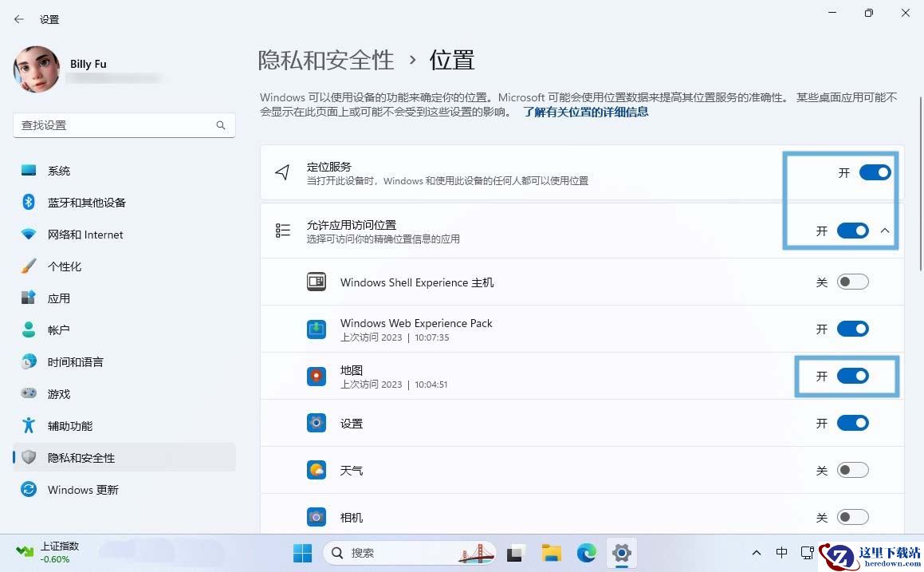Click 上次访问 2023 | 10:04:51 text
924x572 pixels.
tap(394, 385)
